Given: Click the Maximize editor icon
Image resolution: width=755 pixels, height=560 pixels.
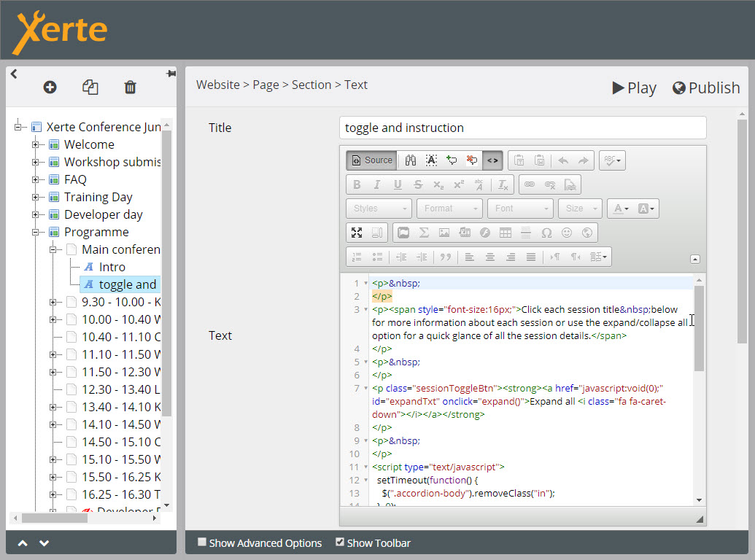Looking at the screenshot, I should 357,233.
